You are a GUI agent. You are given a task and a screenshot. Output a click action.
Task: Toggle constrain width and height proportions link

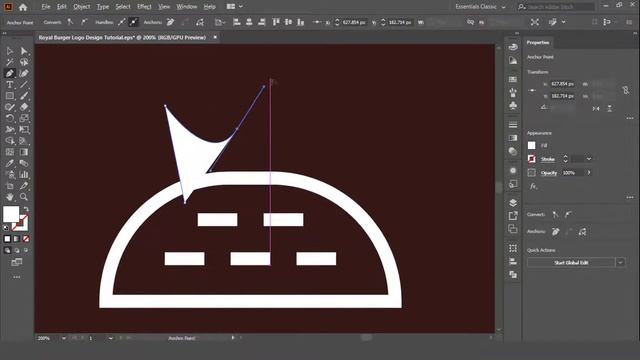click(x=626, y=90)
